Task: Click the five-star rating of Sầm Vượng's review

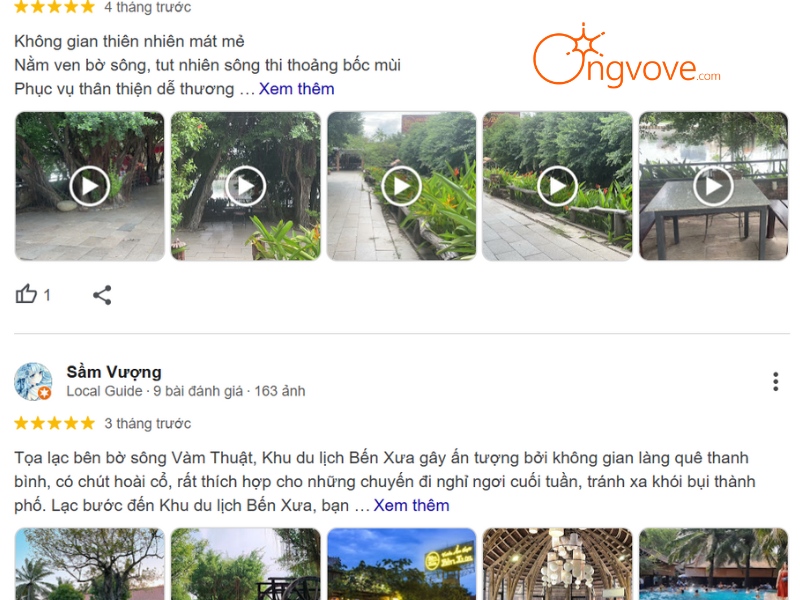Action: (x=55, y=423)
